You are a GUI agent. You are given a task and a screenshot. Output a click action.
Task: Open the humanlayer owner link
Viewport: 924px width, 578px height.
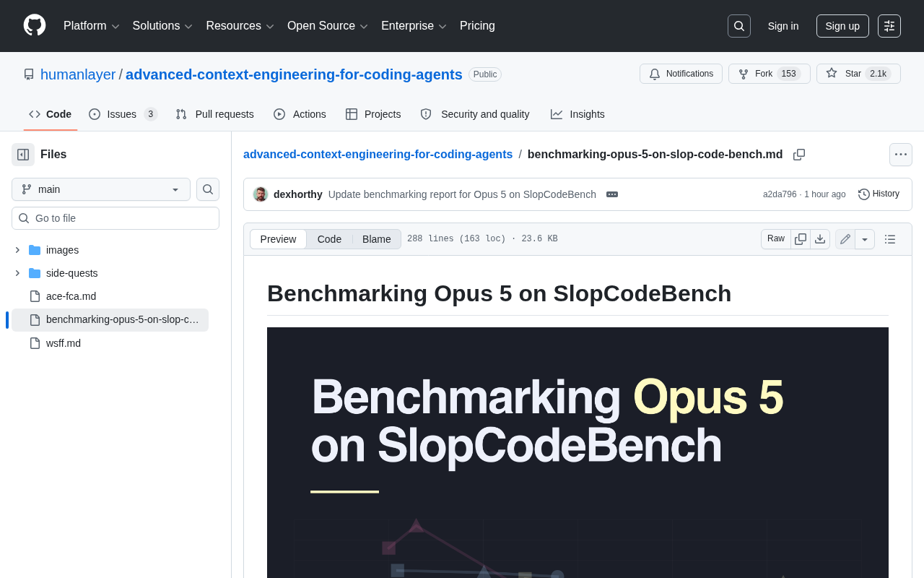click(78, 74)
